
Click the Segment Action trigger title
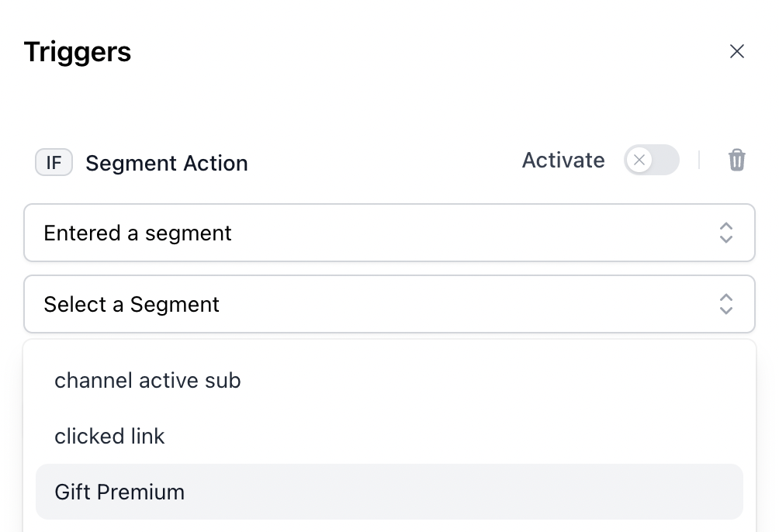tap(167, 163)
